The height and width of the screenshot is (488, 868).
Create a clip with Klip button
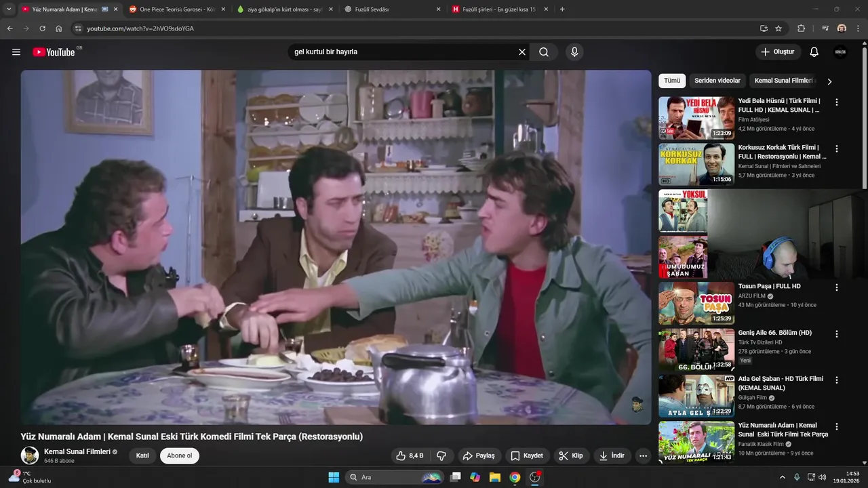571,455
